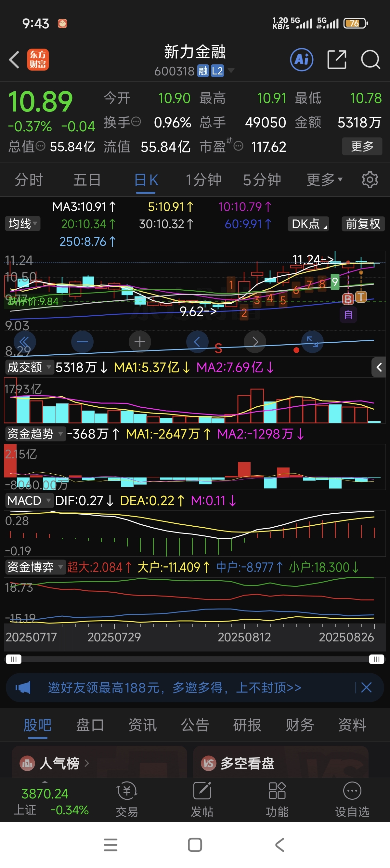Open 资金趋势 indicator dropdown

point(35,434)
